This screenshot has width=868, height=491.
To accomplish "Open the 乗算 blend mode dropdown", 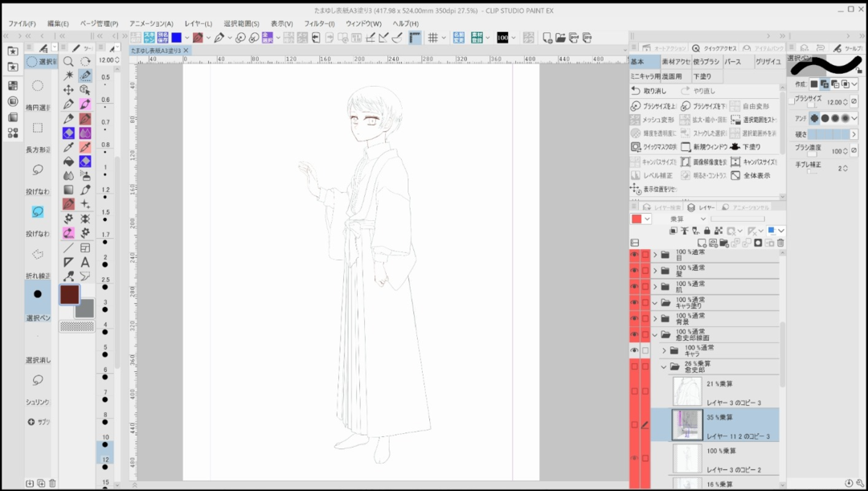I will pos(682,219).
